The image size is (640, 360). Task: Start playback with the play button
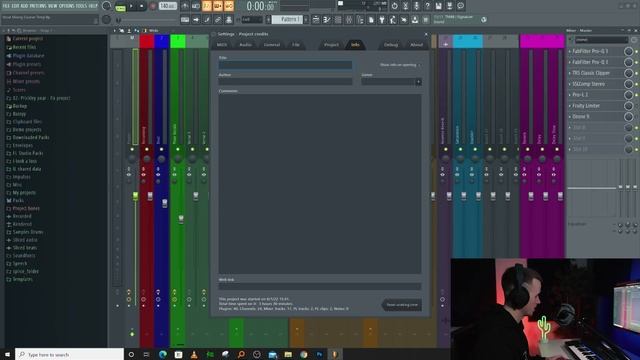pos(131,6)
